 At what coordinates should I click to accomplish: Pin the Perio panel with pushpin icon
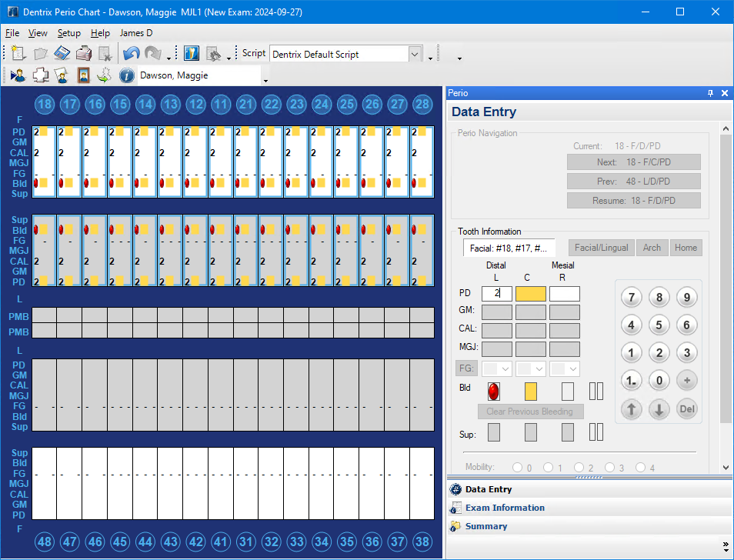[710, 93]
